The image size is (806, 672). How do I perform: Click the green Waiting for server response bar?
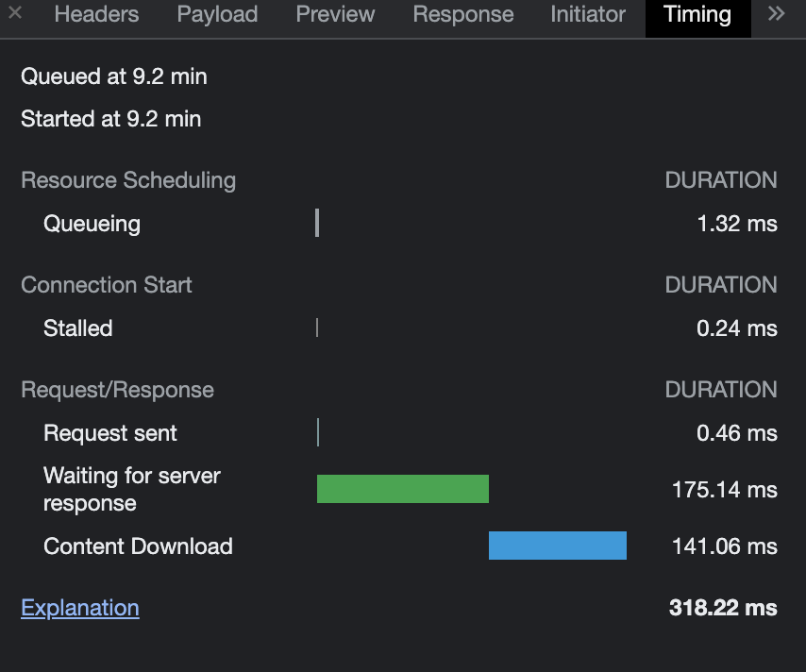(403, 489)
